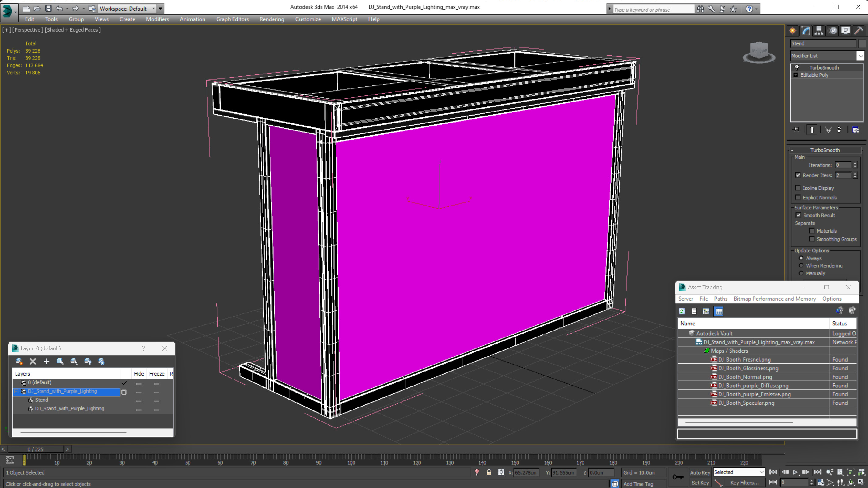Enable Isoline Display checkbox
The width and height of the screenshot is (868, 488).
pyautogui.click(x=798, y=187)
